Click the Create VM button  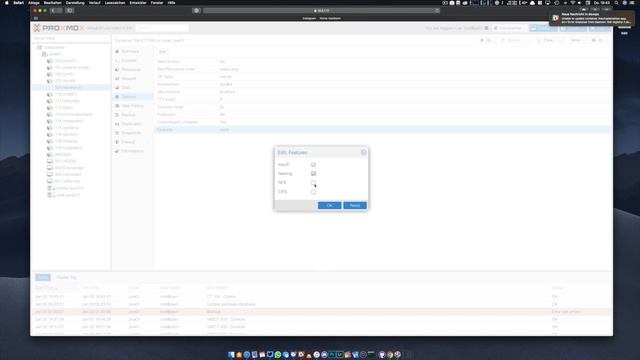coord(543,28)
